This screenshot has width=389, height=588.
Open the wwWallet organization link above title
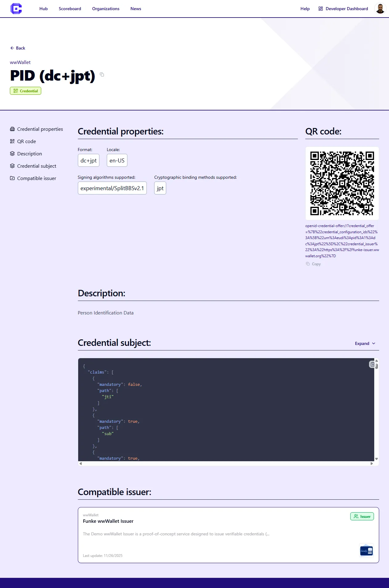pos(20,62)
